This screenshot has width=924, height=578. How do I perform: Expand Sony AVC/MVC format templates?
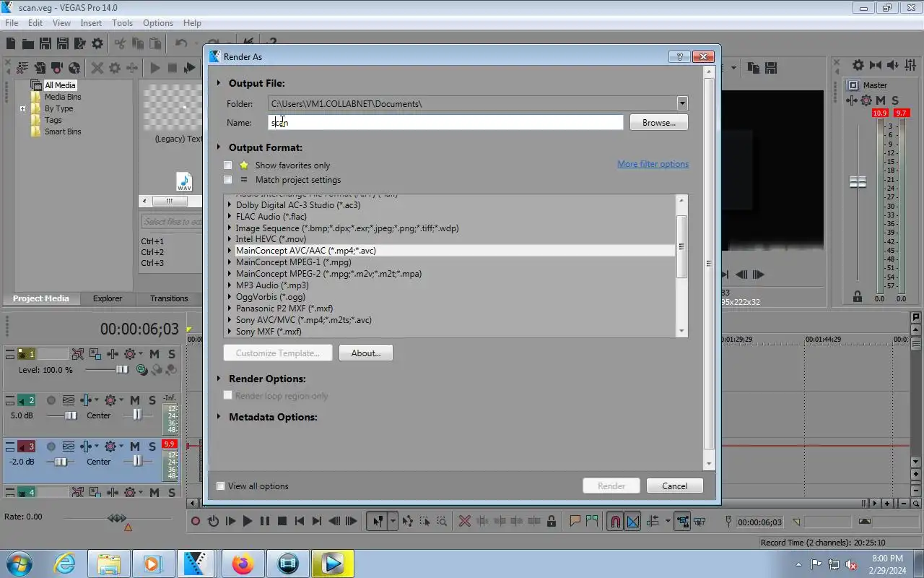(x=230, y=320)
